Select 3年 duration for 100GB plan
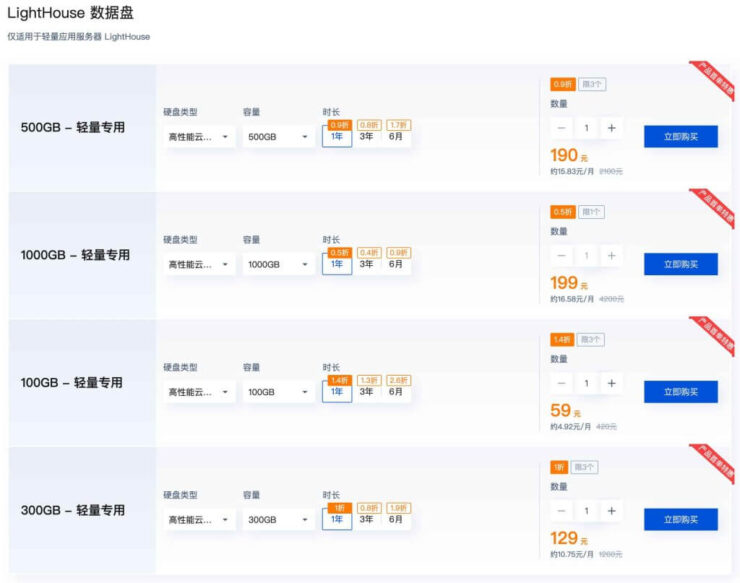740x583 pixels. click(x=366, y=391)
